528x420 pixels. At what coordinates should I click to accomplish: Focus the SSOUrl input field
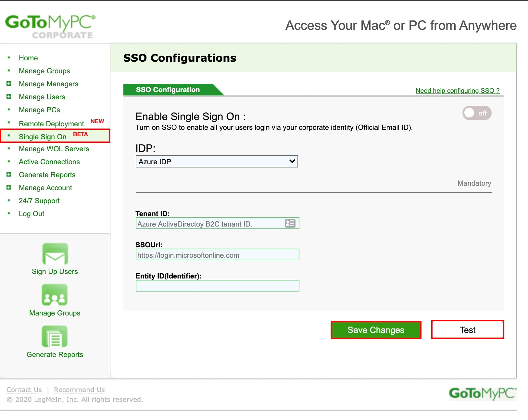(x=217, y=254)
